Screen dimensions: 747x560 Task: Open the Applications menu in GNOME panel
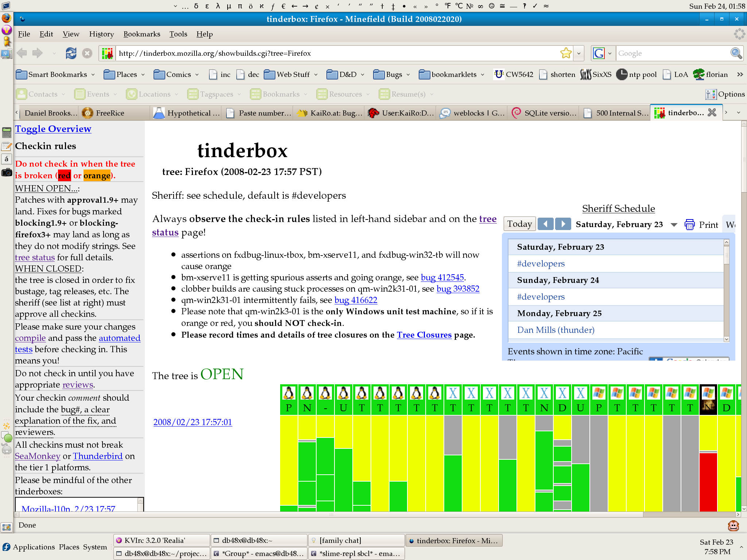coord(29,547)
